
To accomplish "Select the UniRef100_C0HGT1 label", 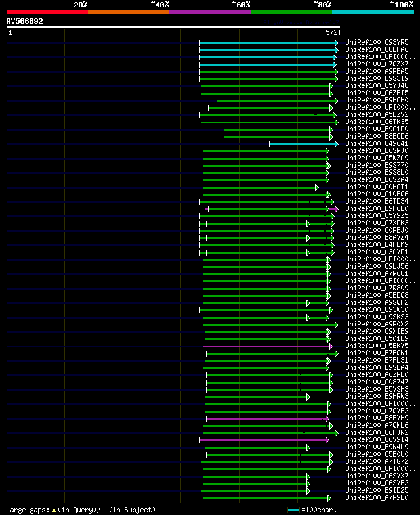I will (377, 187).
